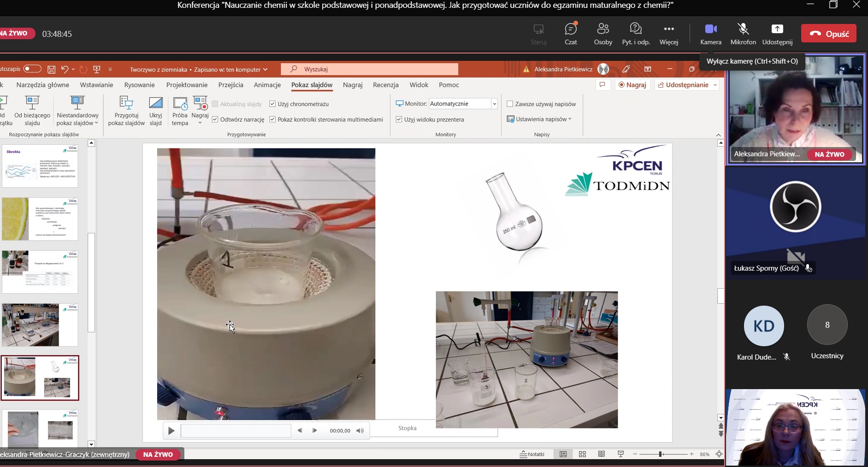Screen dimensions: 868x467
Task: Open the Udostępnianie button
Action: click(x=683, y=85)
